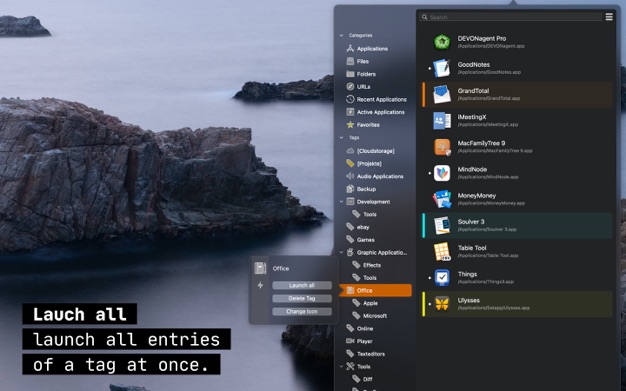This screenshot has width=626, height=391.
Task: Click the MindNode app icon
Action: (442, 173)
